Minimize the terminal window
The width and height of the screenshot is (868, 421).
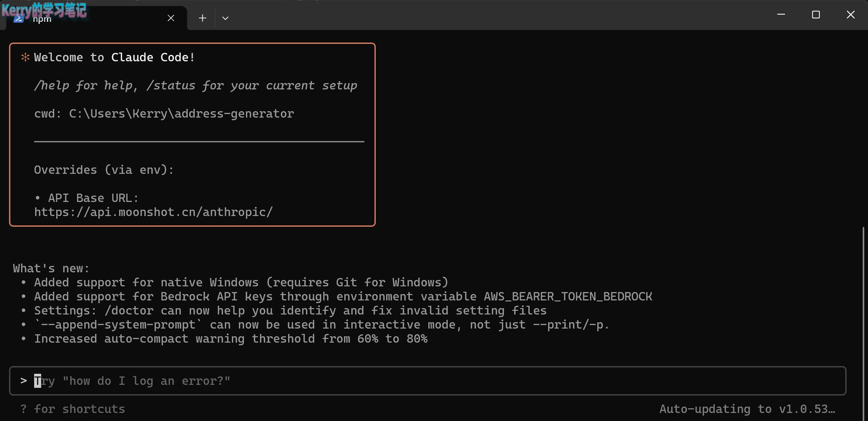(x=781, y=14)
